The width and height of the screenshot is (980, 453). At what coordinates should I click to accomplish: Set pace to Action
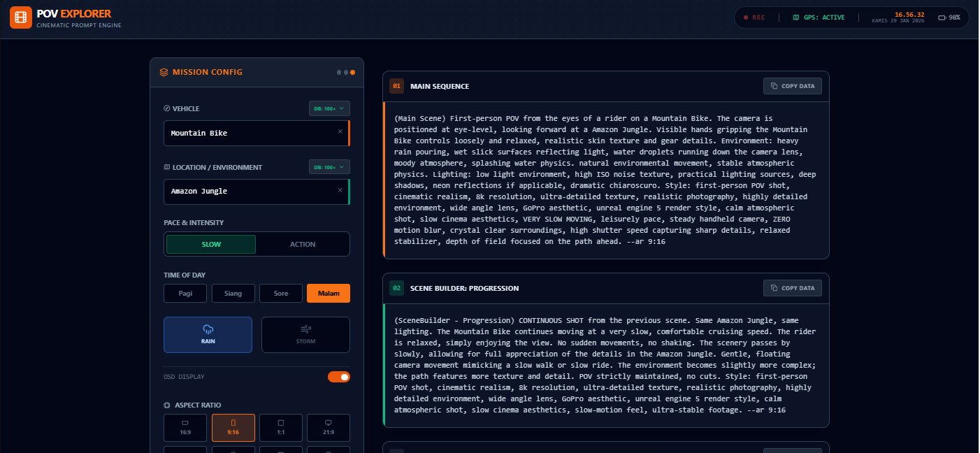tap(303, 244)
